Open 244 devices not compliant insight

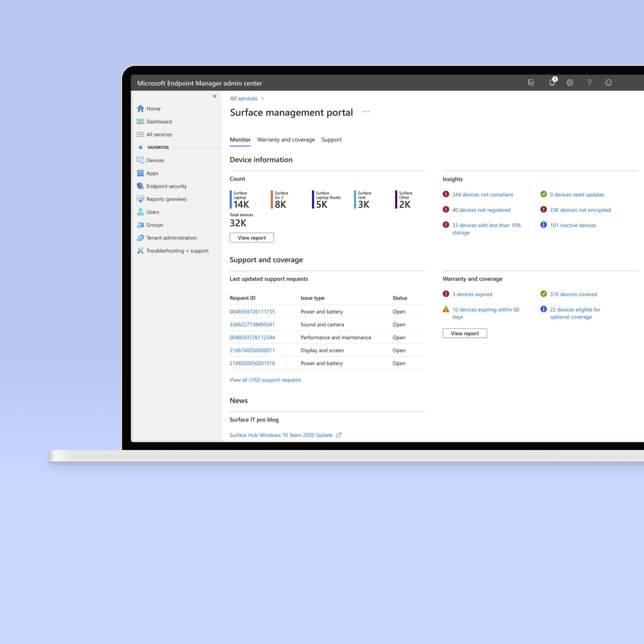483,195
